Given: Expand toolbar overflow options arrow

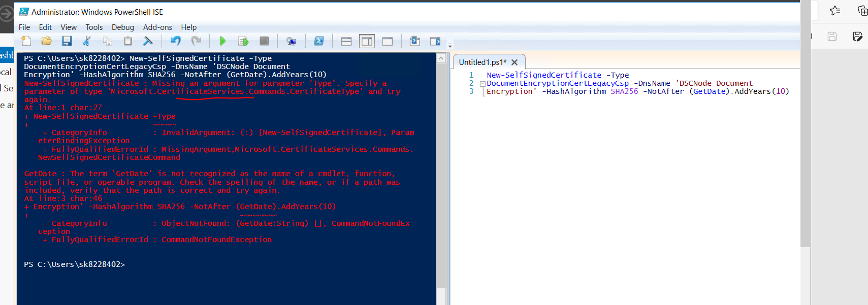Looking at the screenshot, I should point(450,46).
